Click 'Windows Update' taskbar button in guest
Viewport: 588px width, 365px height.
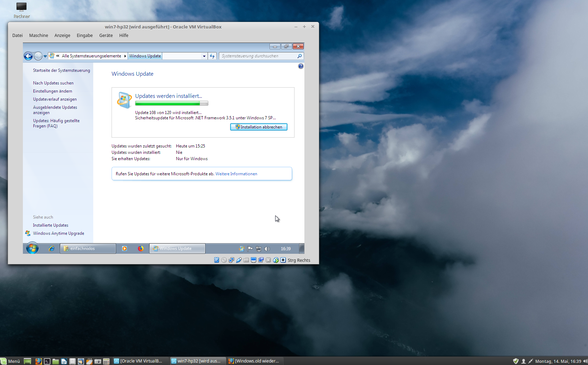(x=177, y=248)
